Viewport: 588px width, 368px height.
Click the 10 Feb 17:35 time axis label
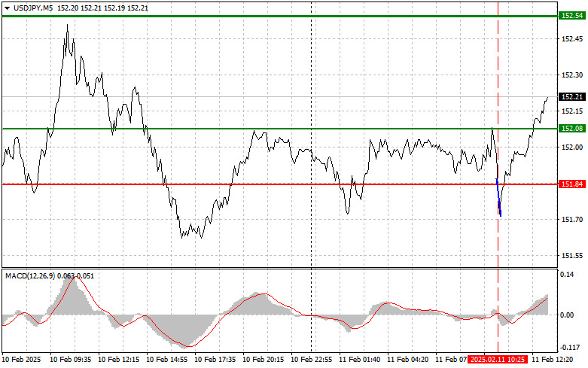click(x=215, y=360)
